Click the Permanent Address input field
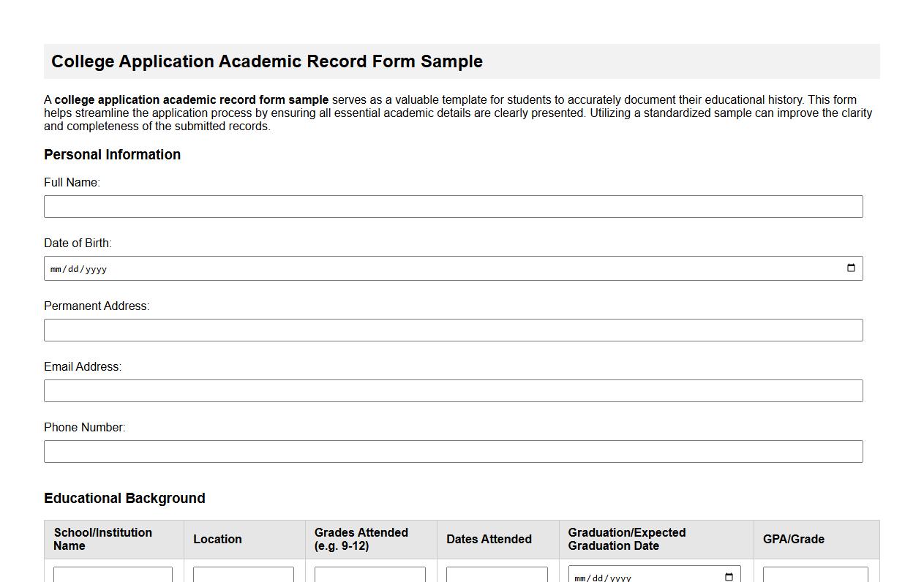This screenshot has width=924, height=582. (x=454, y=330)
